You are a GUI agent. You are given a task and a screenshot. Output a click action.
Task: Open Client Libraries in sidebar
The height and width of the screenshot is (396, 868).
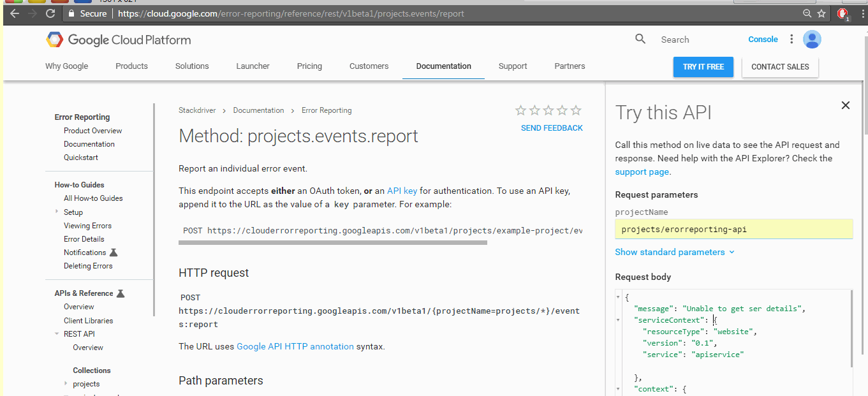88,321
